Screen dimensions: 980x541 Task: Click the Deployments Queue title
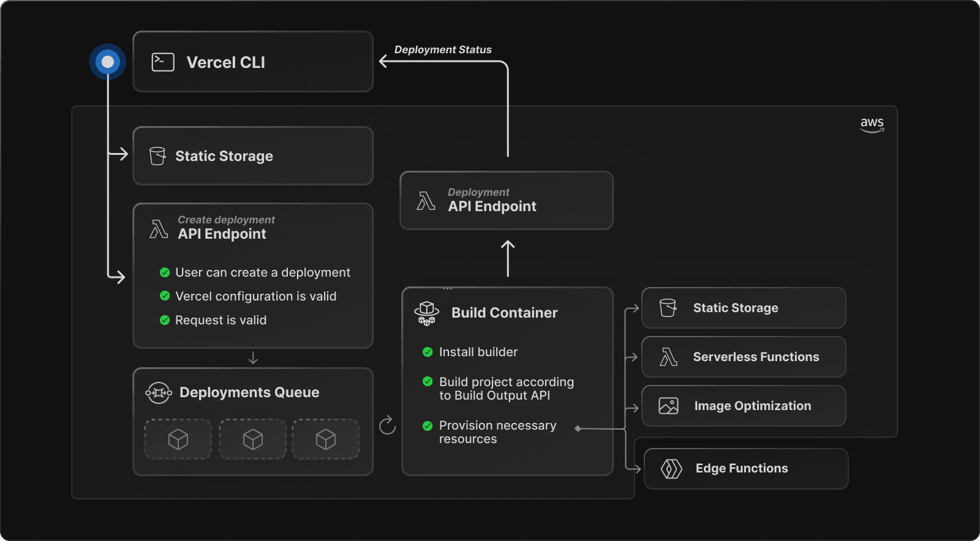249,392
